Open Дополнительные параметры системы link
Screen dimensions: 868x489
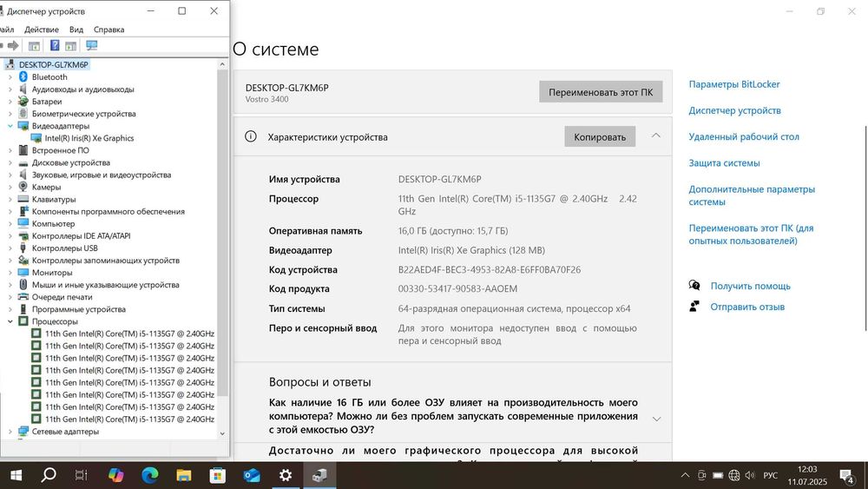click(752, 195)
